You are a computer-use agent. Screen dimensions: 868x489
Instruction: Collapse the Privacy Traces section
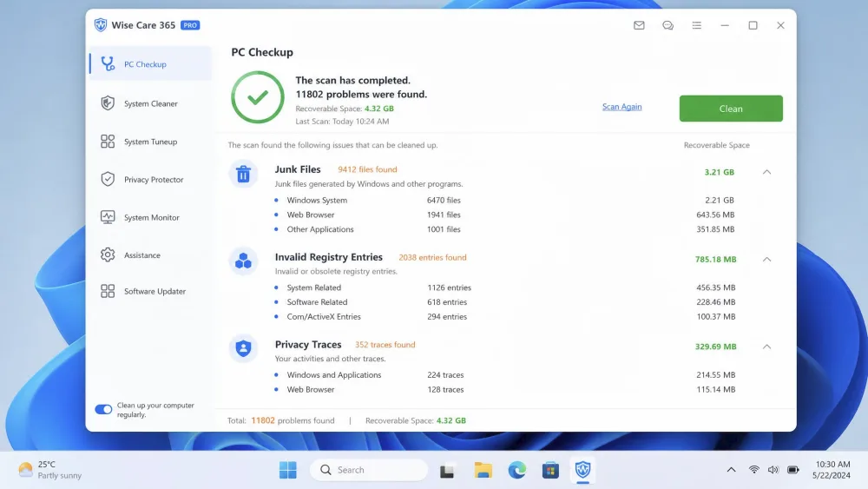tap(766, 347)
